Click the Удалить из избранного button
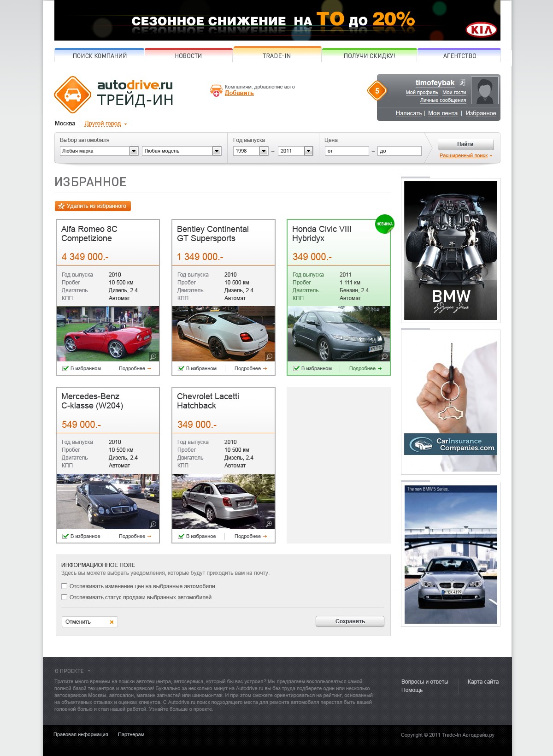Screen dimensions: 553x756 [93, 206]
